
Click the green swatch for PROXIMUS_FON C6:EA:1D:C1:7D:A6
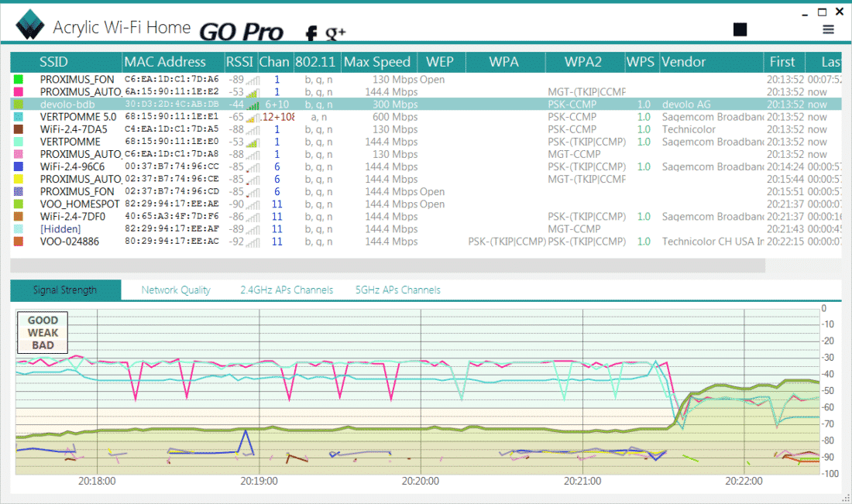[19, 79]
